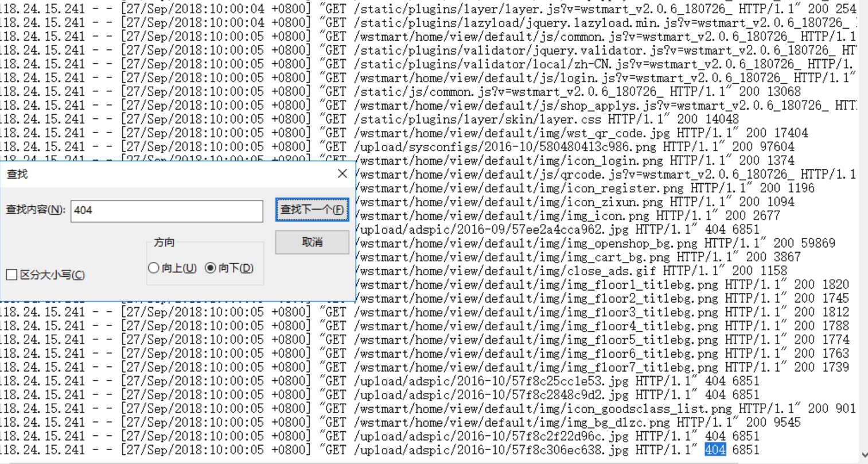The width and height of the screenshot is (868, 464).
Task: Click the 方向 group label
Action: pyautogui.click(x=164, y=242)
